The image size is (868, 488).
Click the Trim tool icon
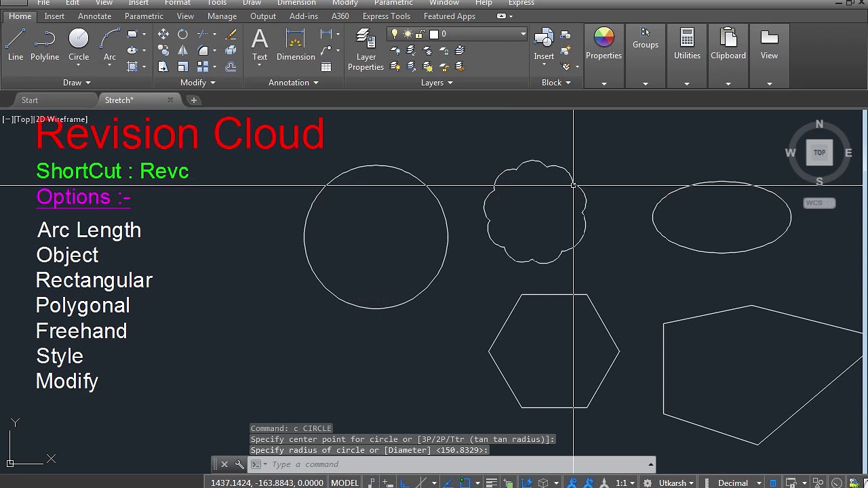pyautogui.click(x=203, y=34)
